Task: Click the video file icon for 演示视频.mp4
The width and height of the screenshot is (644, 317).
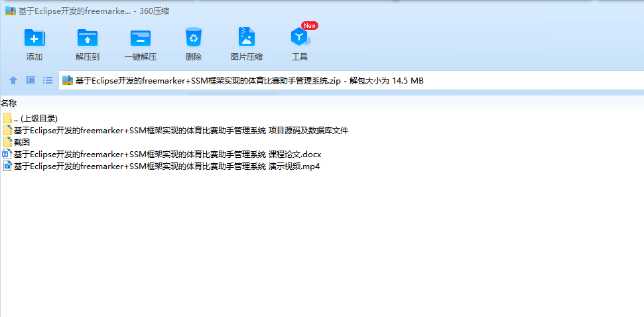Action: [x=7, y=166]
